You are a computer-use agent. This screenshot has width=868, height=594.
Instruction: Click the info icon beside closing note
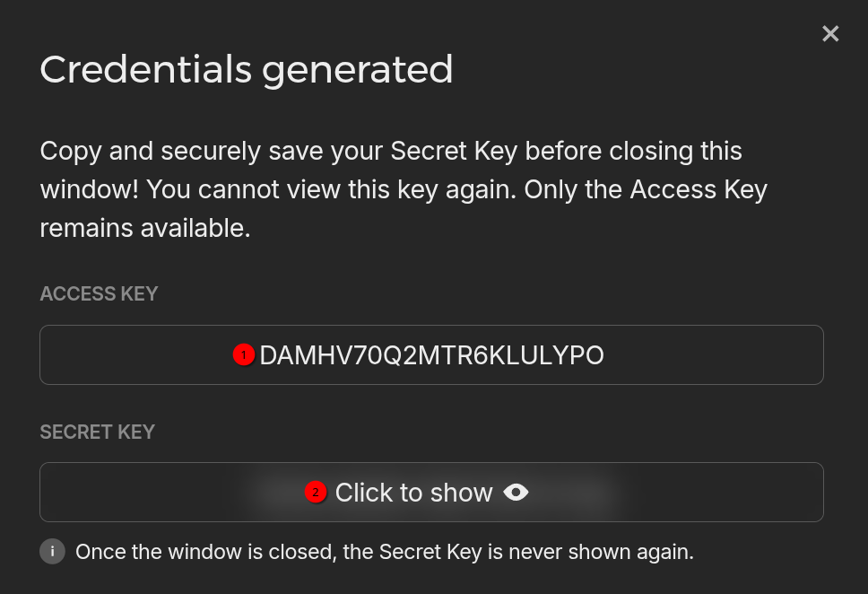click(53, 551)
